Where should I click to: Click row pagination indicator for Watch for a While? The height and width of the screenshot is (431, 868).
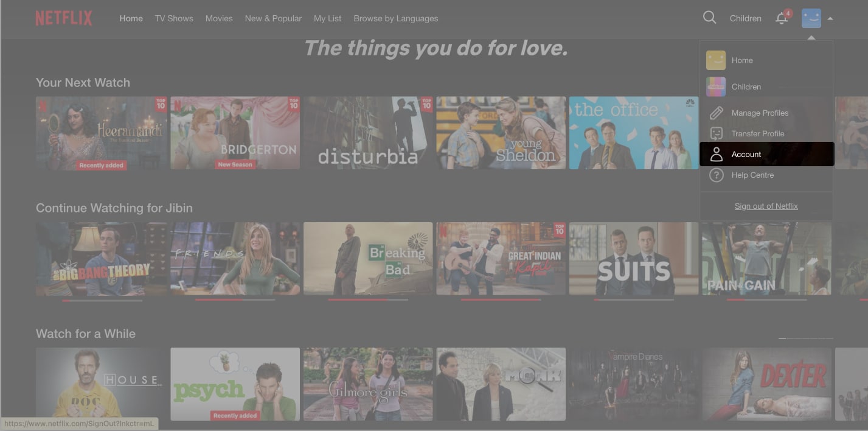click(x=806, y=338)
